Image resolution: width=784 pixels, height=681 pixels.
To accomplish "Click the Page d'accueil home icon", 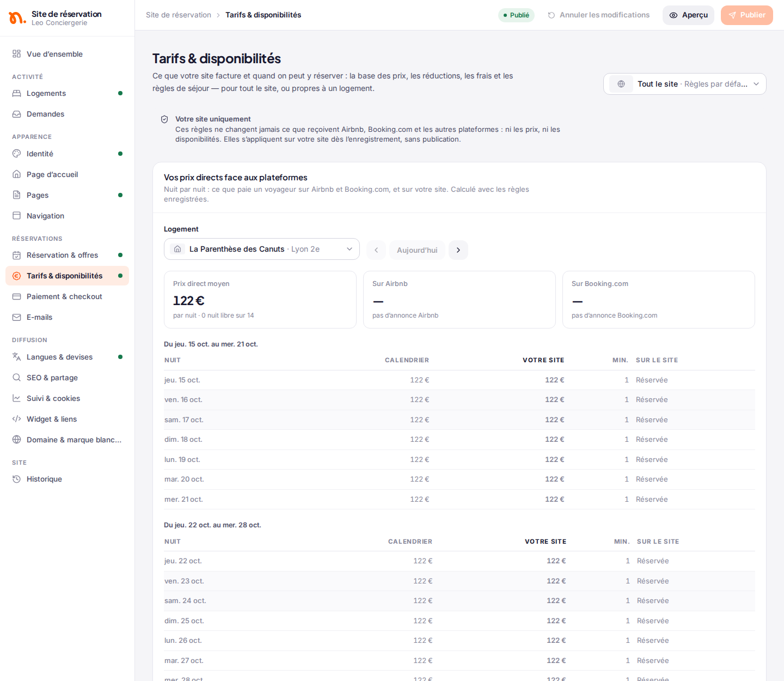I will coord(17,174).
